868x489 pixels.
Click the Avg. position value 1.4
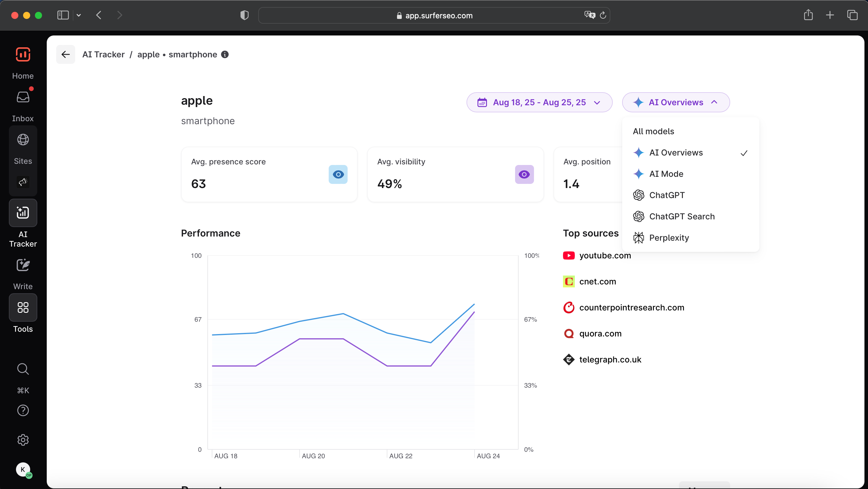tap(571, 184)
